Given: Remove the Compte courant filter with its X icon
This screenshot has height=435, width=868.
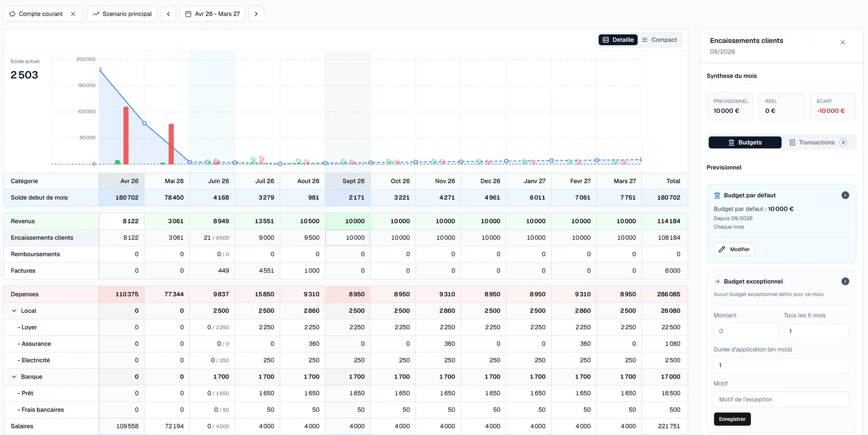Looking at the screenshot, I should [x=73, y=14].
